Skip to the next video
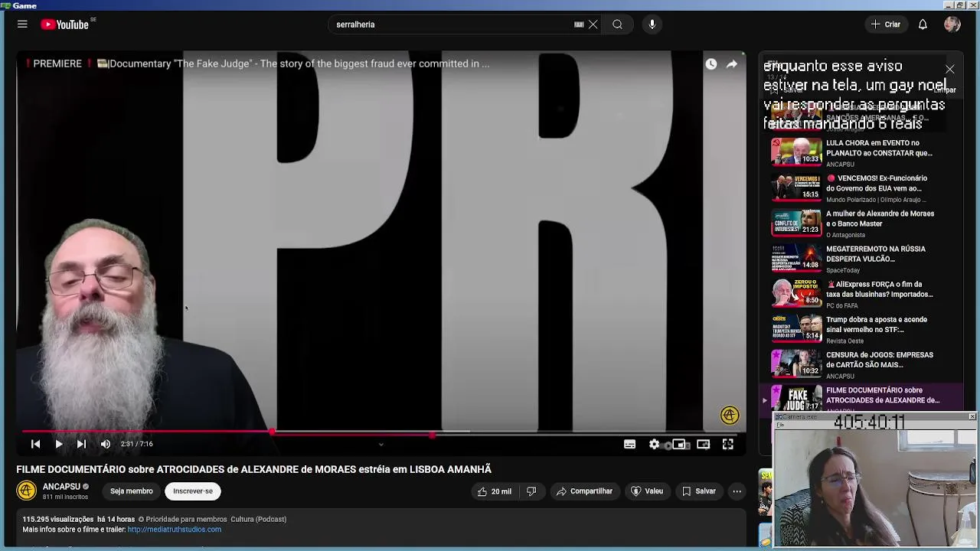The image size is (980, 551). point(81,444)
